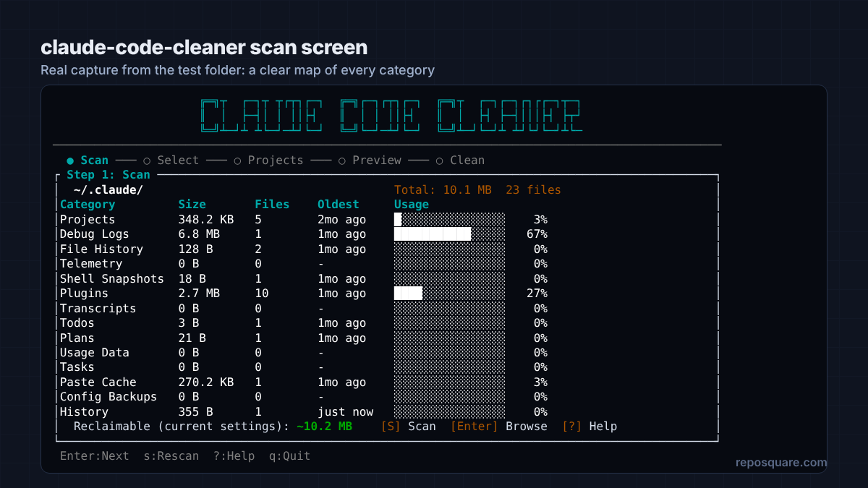Click the just now oldest value
The height and width of the screenshot is (488, 868).
(346, 412)
